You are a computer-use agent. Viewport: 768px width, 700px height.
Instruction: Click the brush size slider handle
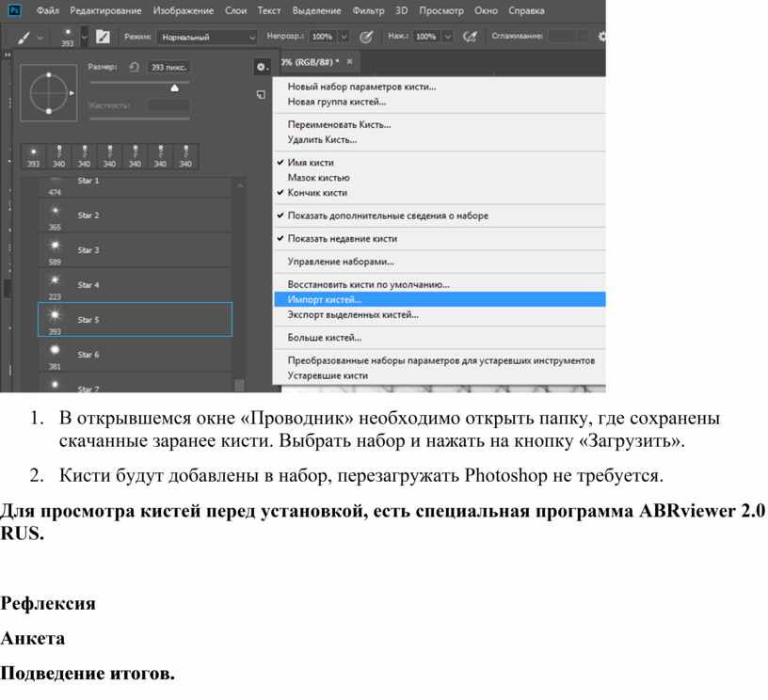(x=174, y=88)
